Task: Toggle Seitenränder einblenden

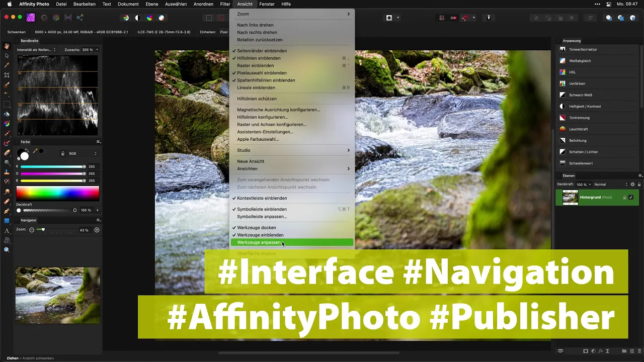Action: [x=292, y=51]
